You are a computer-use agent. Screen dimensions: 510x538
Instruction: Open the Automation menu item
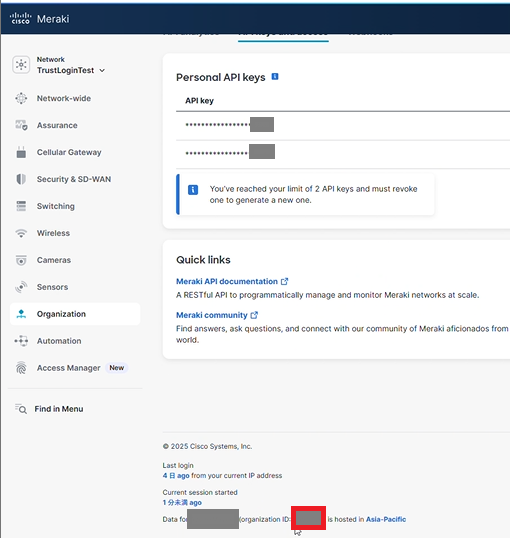click(x=59, y=341)
